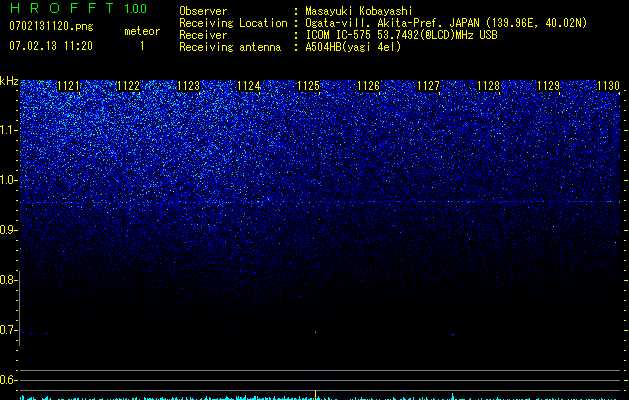
Task: Click the meteor count value 1
Action: (142, 46)
